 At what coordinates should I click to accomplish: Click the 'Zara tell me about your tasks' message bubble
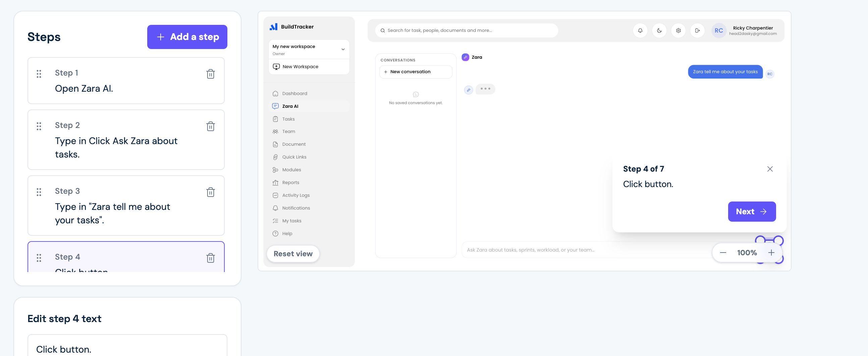pyautogui.click(x=725, y=72)
